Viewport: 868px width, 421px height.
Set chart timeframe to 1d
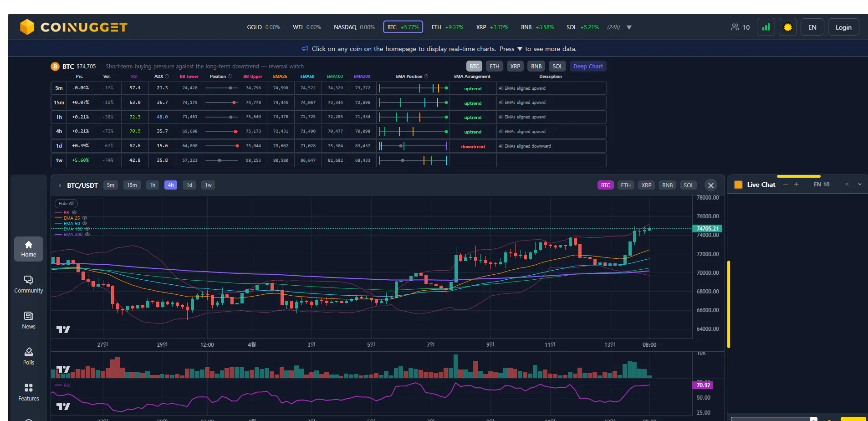coord(189,185)
